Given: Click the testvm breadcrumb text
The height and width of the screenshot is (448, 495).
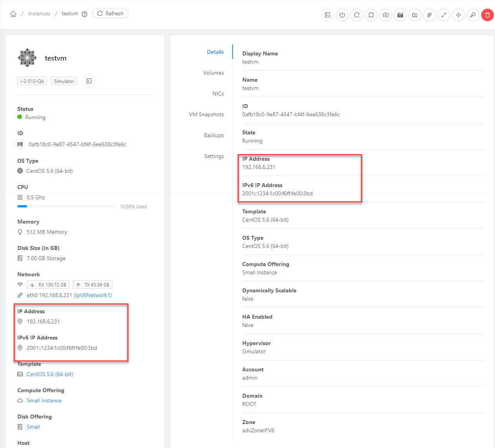Looking at the screenshot, I should click(x=70, y=13).
